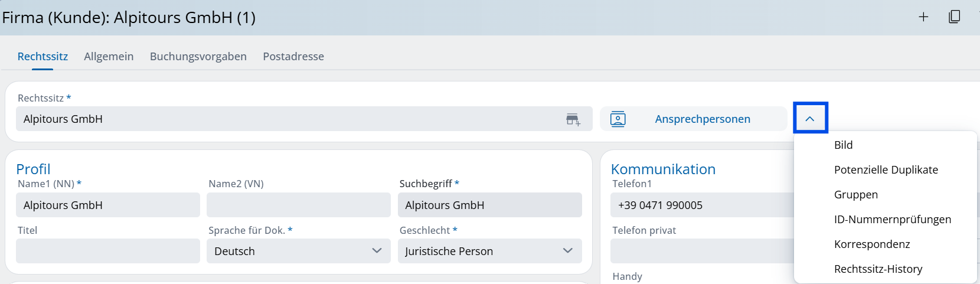Open the Sprache für Dok. dropdown
The height and width of the screenshot is (284, 980).
(x=299, y=251)
